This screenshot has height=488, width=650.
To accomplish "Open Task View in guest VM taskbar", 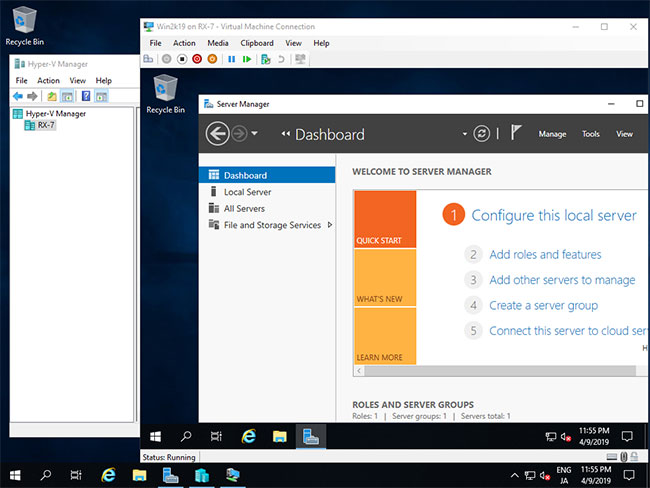I will (216, 436).
